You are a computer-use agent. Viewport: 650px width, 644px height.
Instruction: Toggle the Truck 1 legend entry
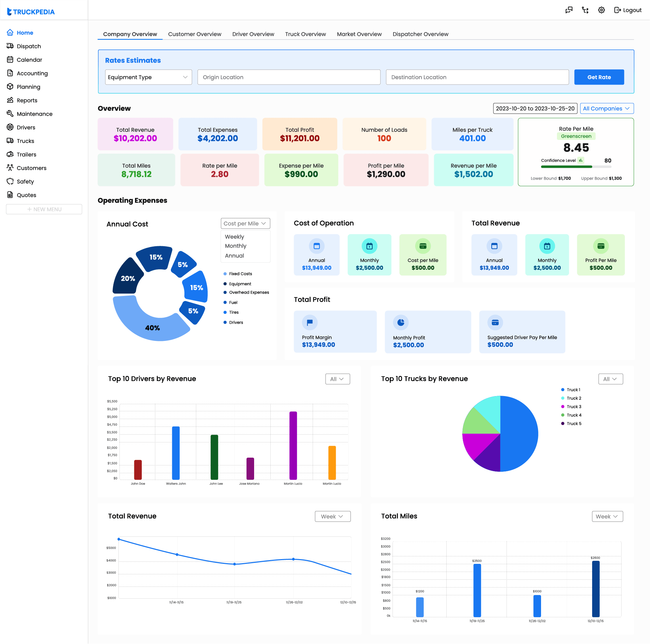point(571,390)
